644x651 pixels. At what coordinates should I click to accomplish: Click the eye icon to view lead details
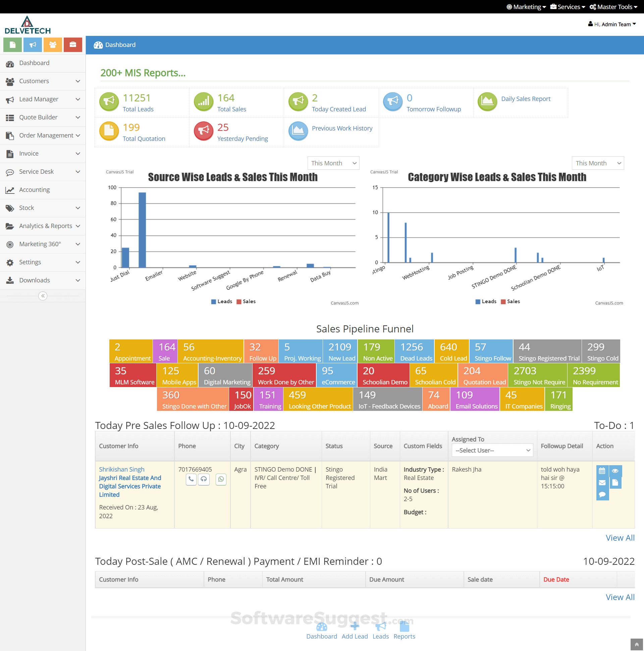pos(615,471)
